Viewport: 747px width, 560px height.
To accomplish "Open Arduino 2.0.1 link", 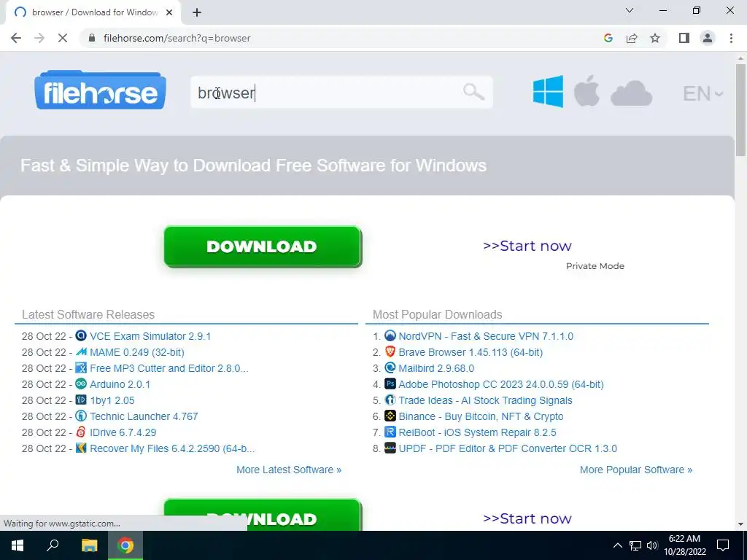I will point(120,384).
